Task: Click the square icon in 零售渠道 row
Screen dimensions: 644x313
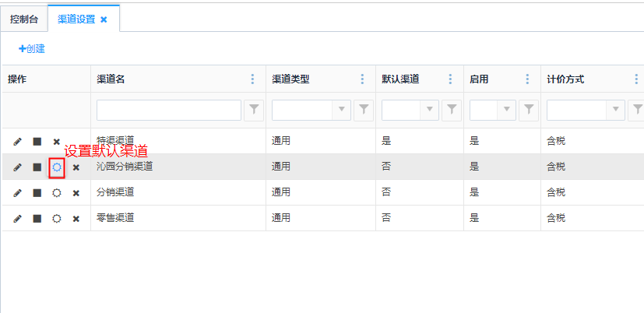Action: click(x=37, y=219)
